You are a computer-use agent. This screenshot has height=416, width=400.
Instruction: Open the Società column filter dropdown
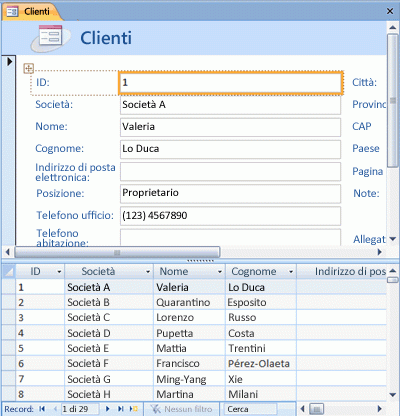coord(148,272)
